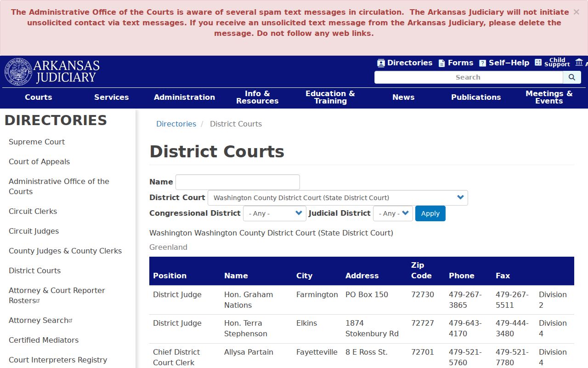This screenshot has width=588, height=368.
Task: Open Circuit Clerks directory link
Action: (33, 211)
